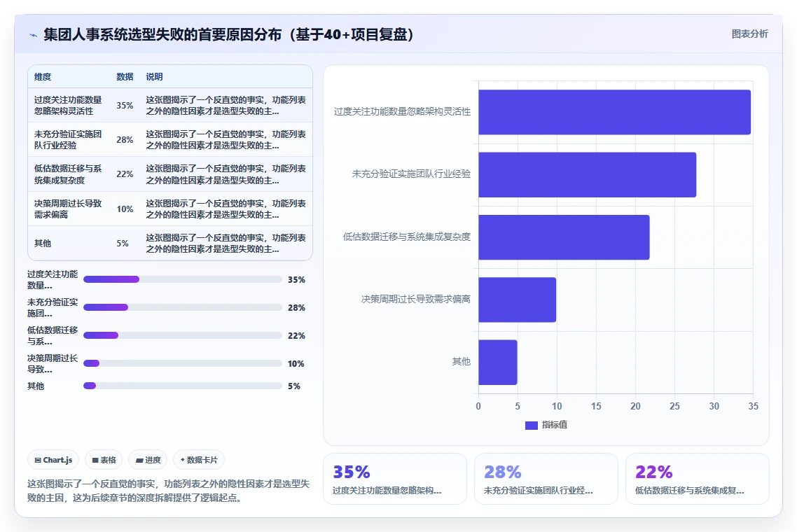The image size is (797, 532).
Task: Click the 图表分析 label in the header
Action: click(750, 34)
